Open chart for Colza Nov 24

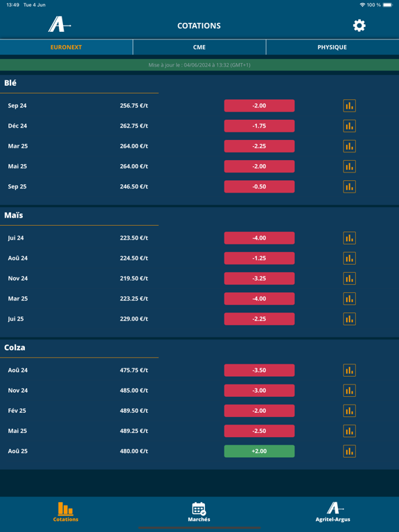tap(349, 391)
